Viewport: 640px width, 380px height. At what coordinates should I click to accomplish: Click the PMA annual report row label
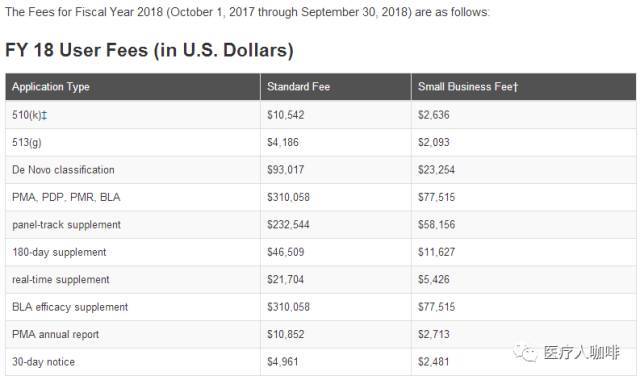point(56,334)
